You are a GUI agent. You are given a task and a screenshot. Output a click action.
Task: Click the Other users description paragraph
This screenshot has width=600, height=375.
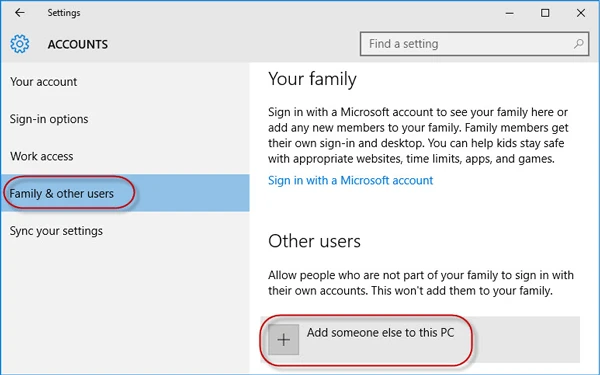point(421,283)
